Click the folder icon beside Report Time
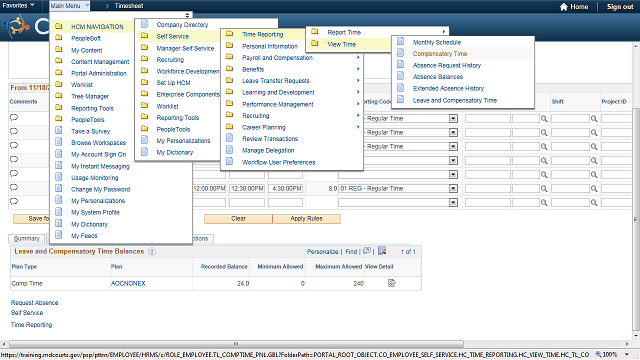640x360 pixels. point(315,32)
